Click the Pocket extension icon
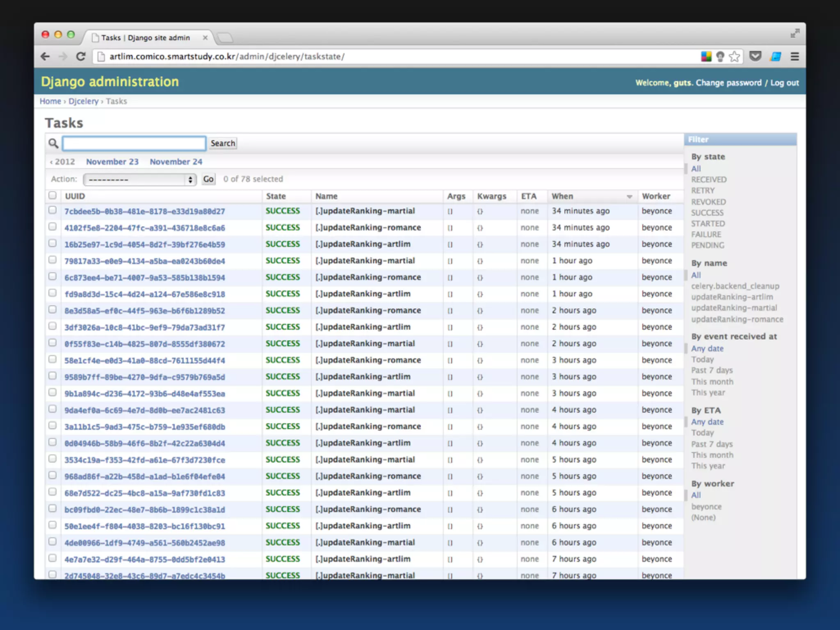Image resolution: width=840 pixels, height=630 pixels. (x=755, y=56)
